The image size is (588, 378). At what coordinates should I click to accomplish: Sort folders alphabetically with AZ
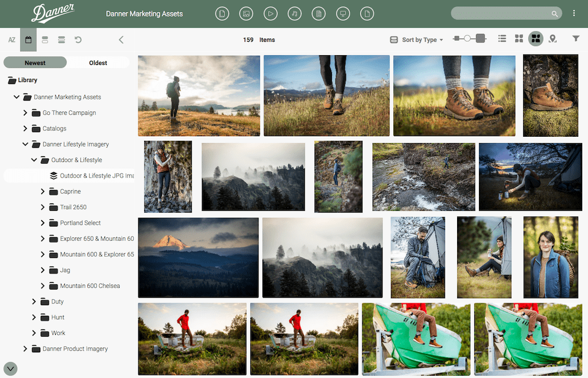pyautogui.click(x=11, y=40)
